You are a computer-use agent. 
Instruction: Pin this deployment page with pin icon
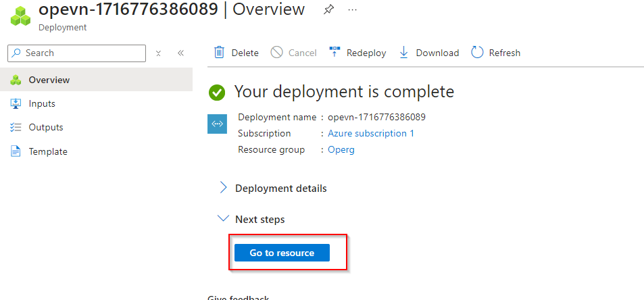coord(328,10)
